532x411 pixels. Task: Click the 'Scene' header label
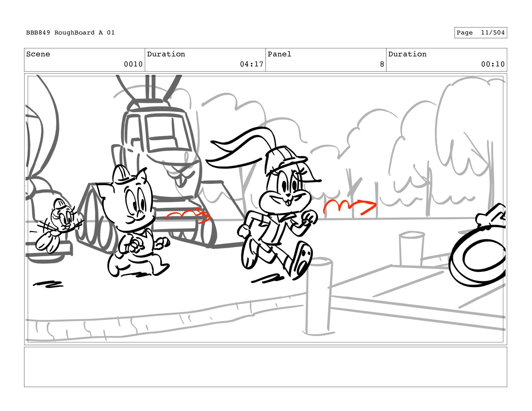[x=38, y=54]
